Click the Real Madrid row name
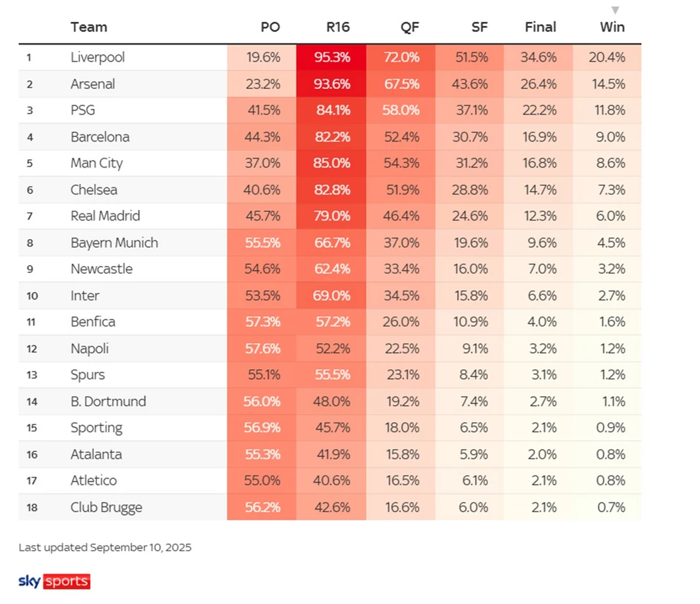Screen dimensions: 700x604 click(x=105, y=216)
